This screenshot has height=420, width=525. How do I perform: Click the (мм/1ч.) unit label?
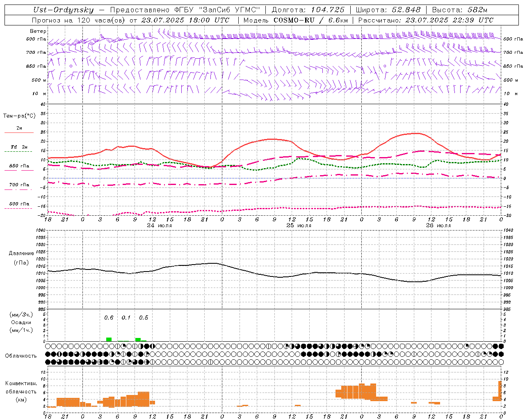(21, 330)
